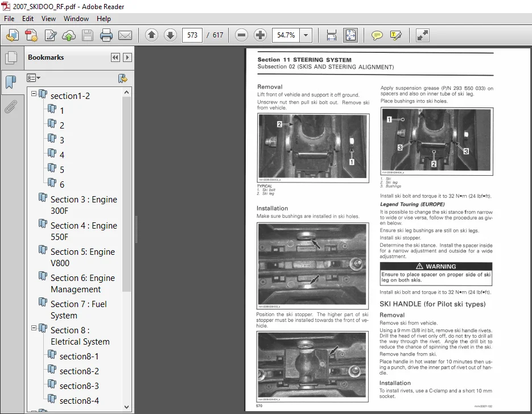The width and height of the screenshot is (532, 414).
Task: Click the Save floppy disk icon
Action: 88,35
